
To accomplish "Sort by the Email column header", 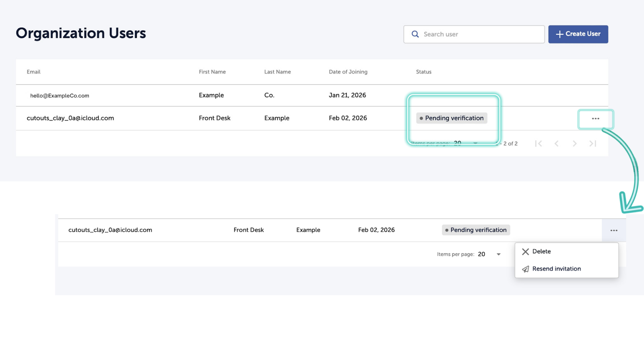I will (x=34, y=72).
